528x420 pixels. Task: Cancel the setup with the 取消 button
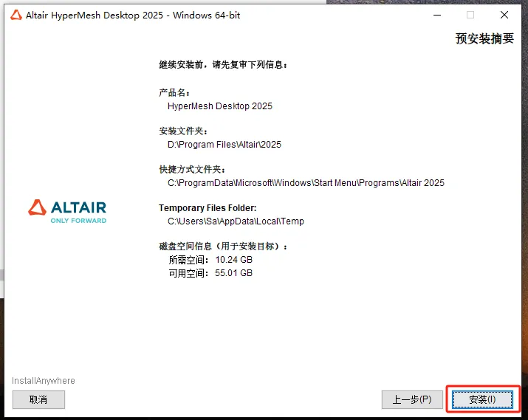coord(38,399)
